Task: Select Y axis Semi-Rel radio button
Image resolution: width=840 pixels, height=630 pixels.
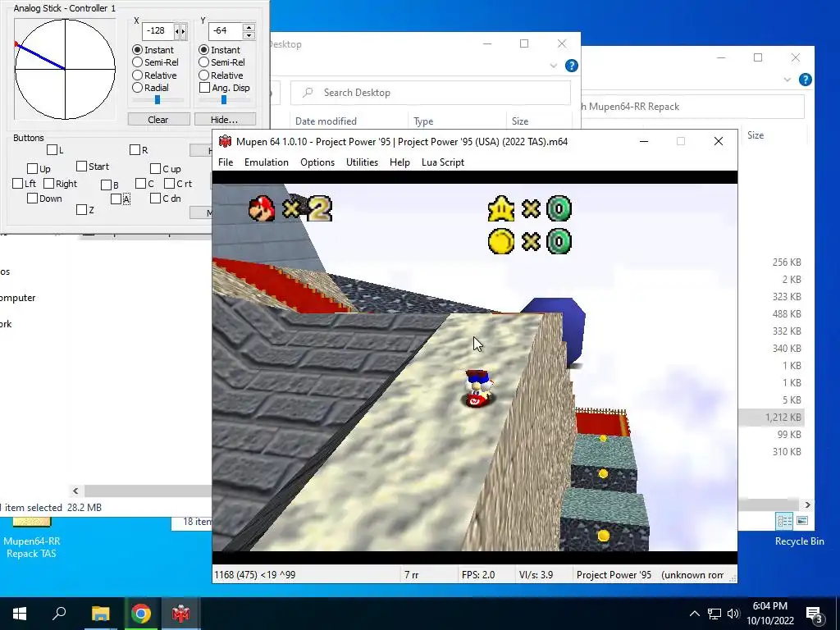Action: [x=203, y=62]
